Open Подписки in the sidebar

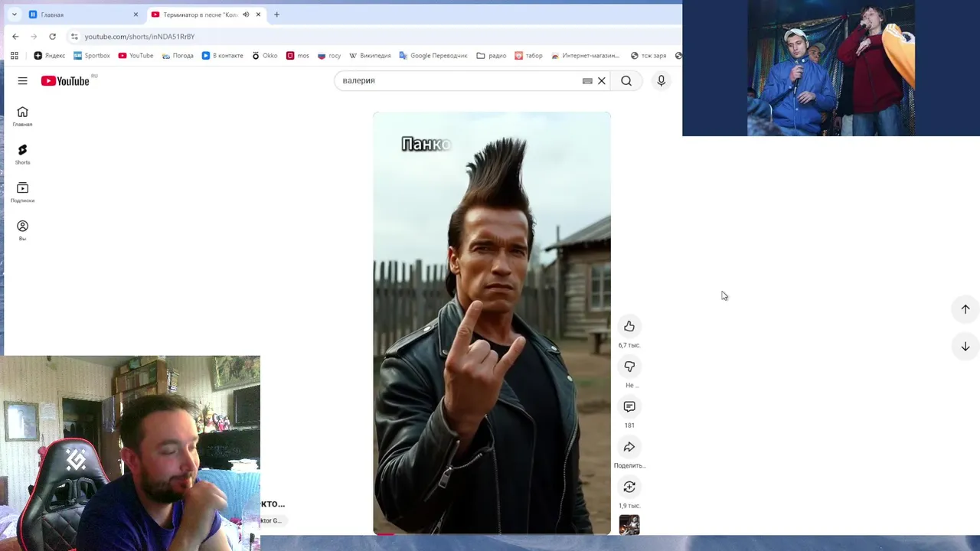(x=22, y=193)
